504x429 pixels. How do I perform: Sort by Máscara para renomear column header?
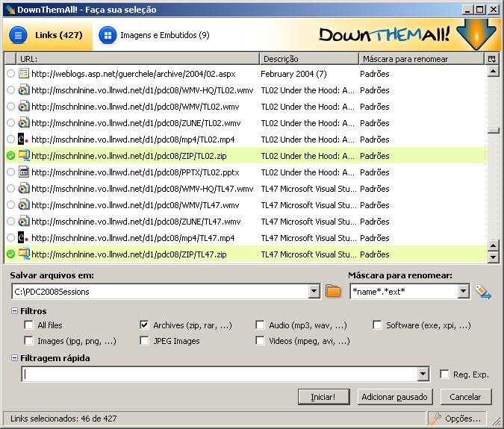(x=421, y=59)
